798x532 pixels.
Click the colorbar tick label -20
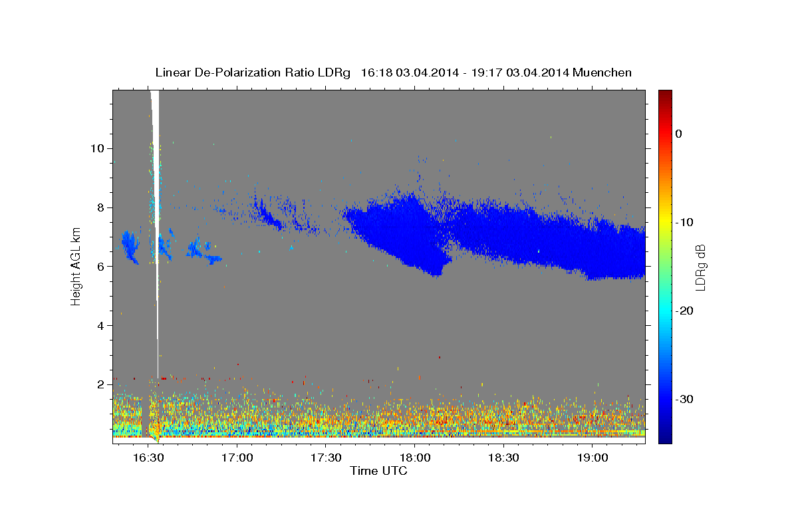tap(685, 311)
